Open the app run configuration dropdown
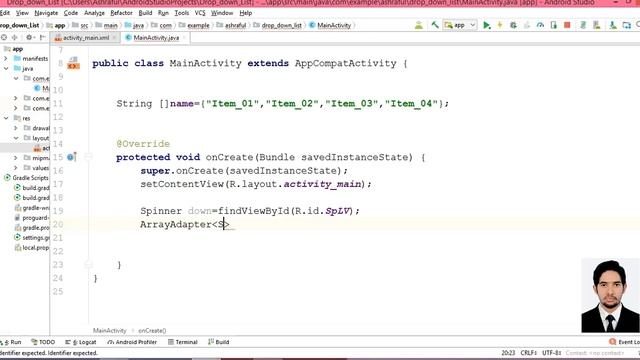This screenshot has height=360, width=640. coord(460,25)
